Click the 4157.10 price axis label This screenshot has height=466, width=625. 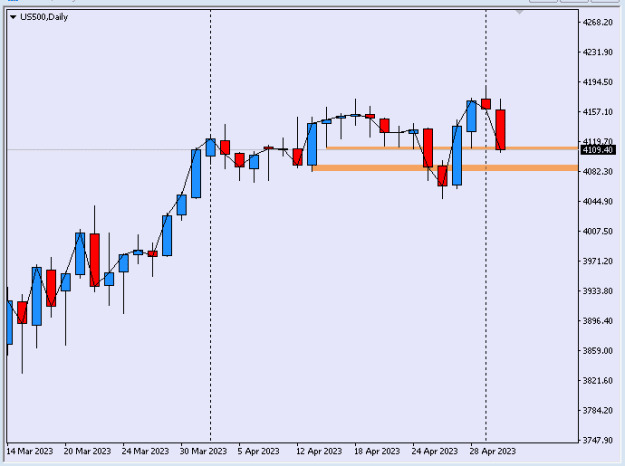pyautogui.click(x=597, y=112)
